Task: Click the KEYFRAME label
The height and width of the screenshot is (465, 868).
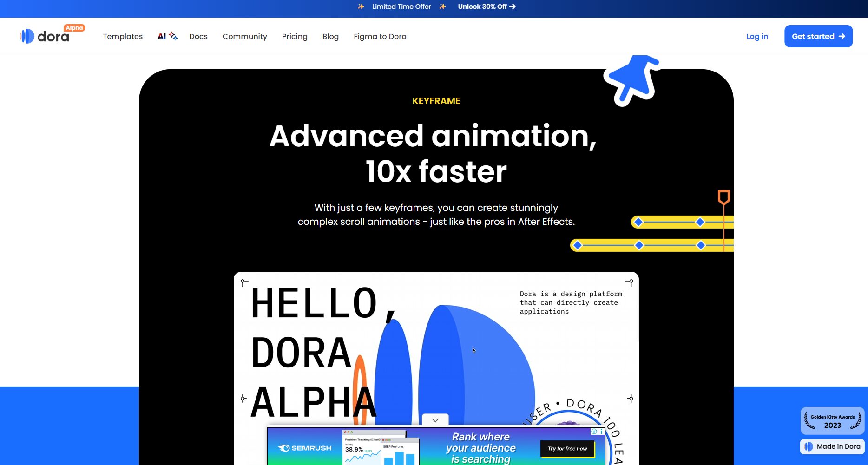Action: (436, 101)
